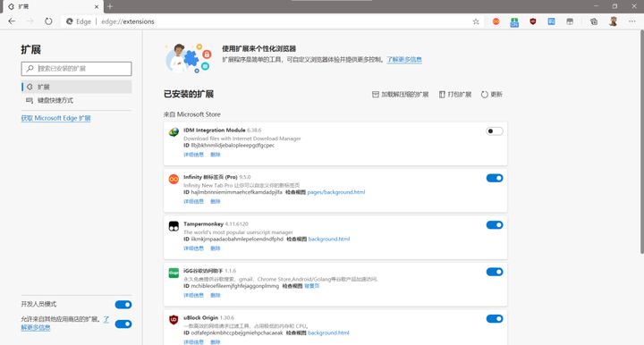The image size is (644, 345).
Task: Open details (详细信息) for Tampermonkey
Action: pyautogui.click(x=193, y=248)
